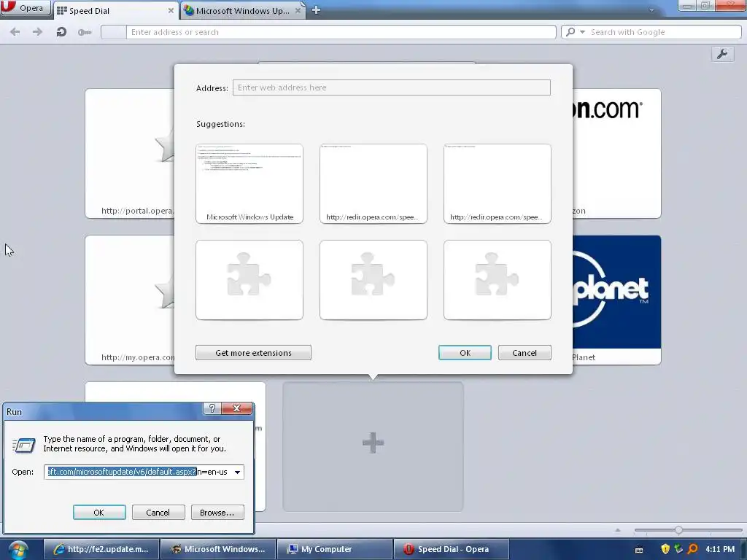747x560 pixels.
Task: Select the middle redir.opera.com suggestion thumbnail
Action: click(x=373, y=183)
